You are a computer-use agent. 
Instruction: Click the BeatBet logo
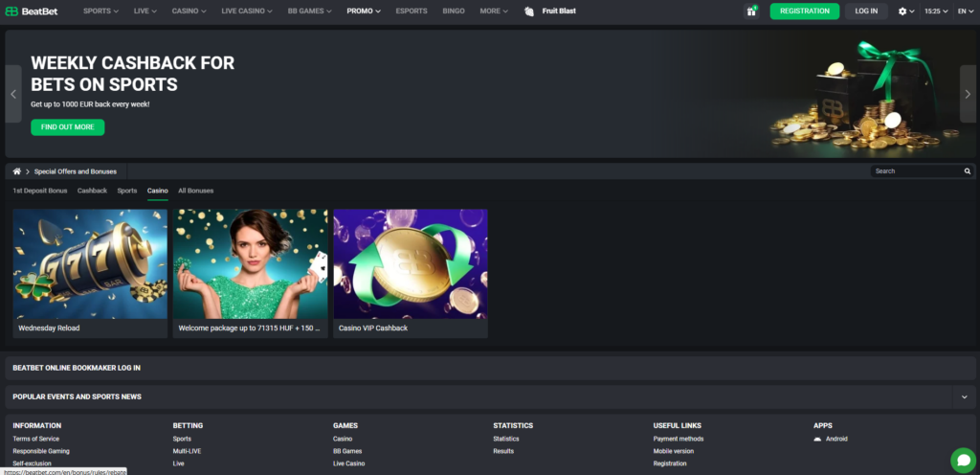[x=32, y=11]
